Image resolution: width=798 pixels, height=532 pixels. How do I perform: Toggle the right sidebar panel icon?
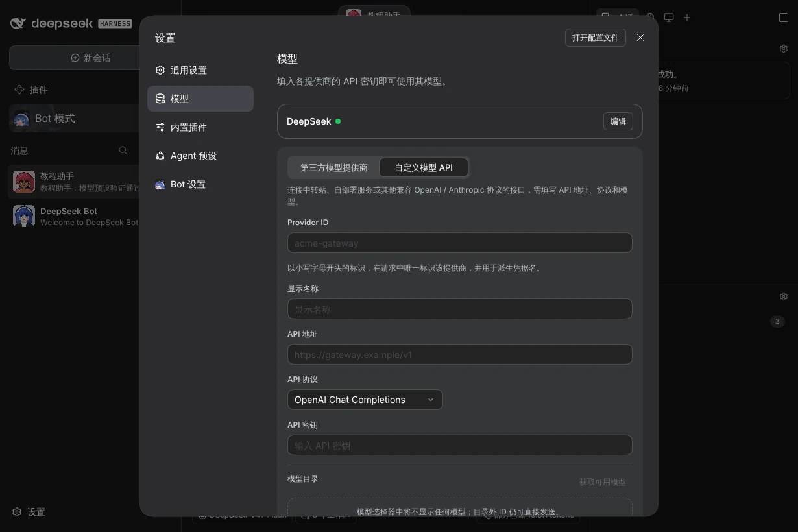point(784,18)
